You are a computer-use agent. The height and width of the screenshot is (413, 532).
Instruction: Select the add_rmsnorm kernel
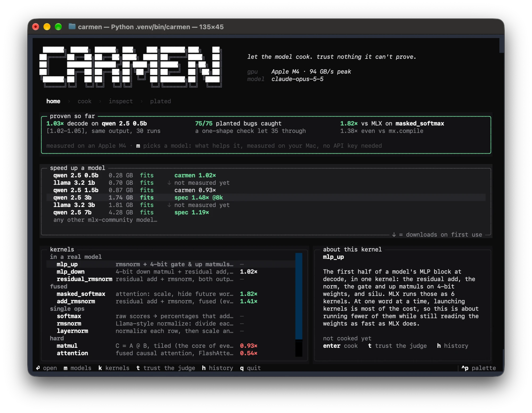(171, 302)
